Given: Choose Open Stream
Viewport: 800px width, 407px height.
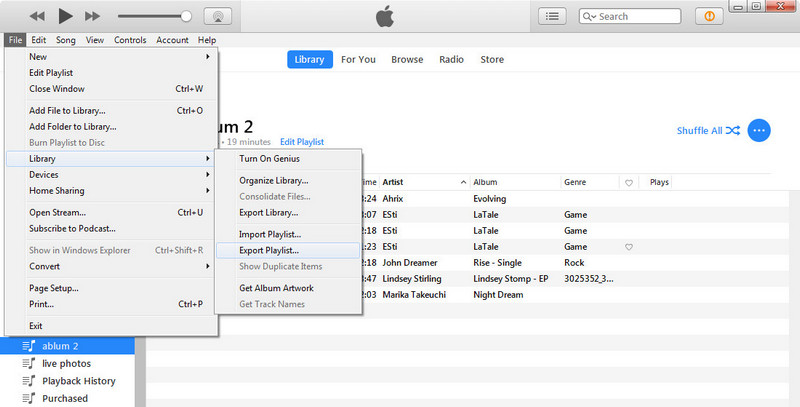Looking at the screenshot, I should [x=111, y=213].
